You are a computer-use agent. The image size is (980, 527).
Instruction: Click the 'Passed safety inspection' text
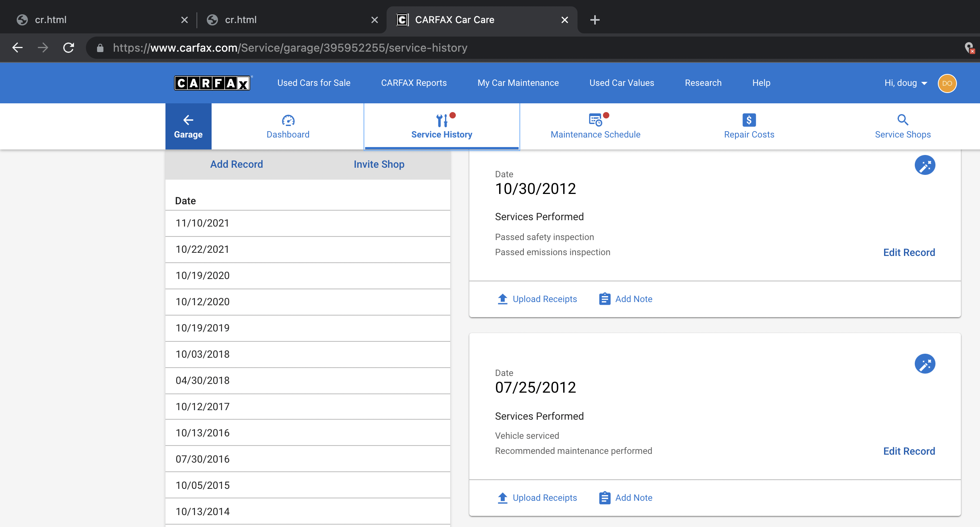tap(544, 237)
